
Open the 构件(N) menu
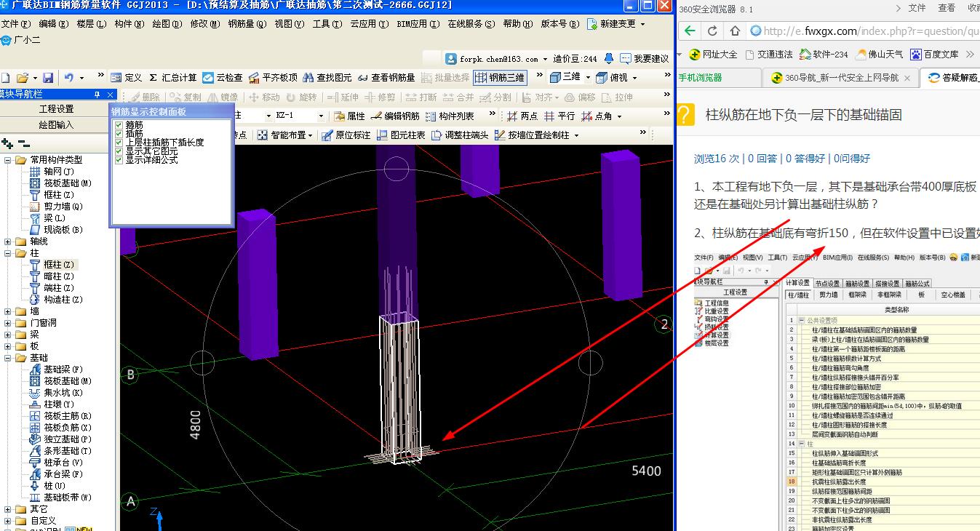tap(129, 24)
